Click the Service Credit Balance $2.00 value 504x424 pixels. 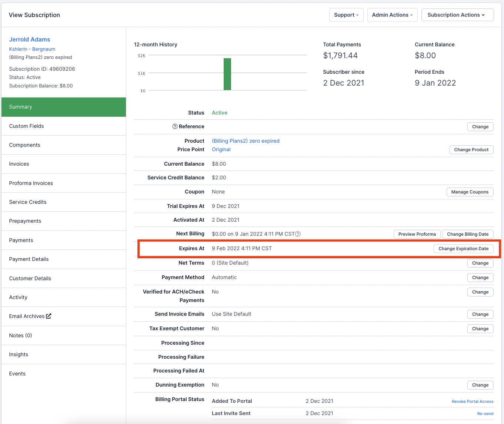219,178
